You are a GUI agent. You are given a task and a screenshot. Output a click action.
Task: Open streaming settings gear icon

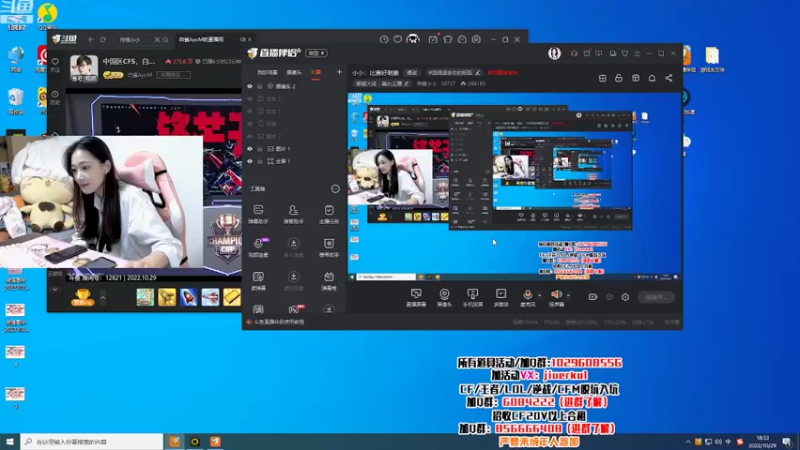pos(625,297)
